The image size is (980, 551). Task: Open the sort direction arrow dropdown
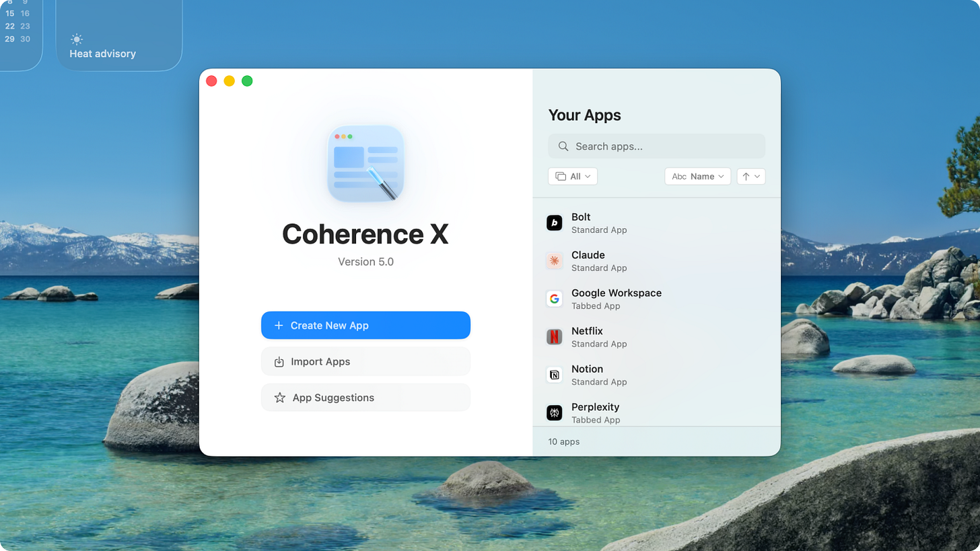[751, 176]
